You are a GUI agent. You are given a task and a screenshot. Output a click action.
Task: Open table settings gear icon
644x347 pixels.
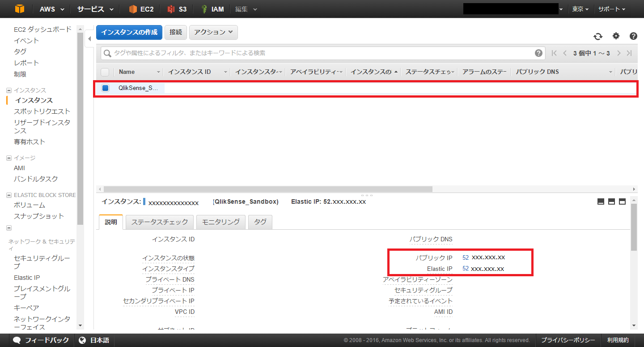616,36
